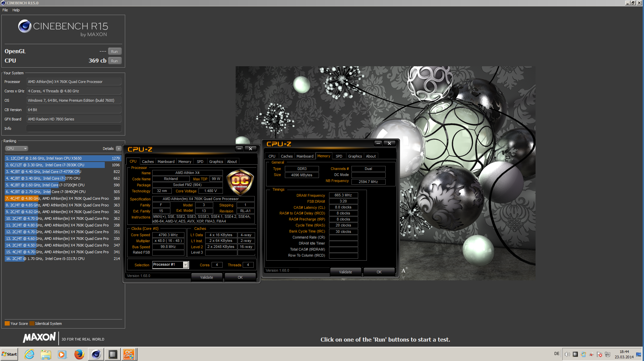
Task: Switch to Cinebench taskbar icon
Action: pos(96,354)
